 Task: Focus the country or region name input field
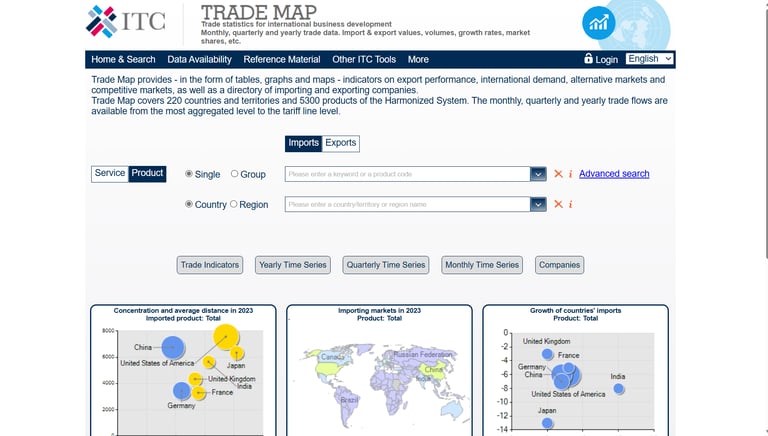click(x=408, y=204)
